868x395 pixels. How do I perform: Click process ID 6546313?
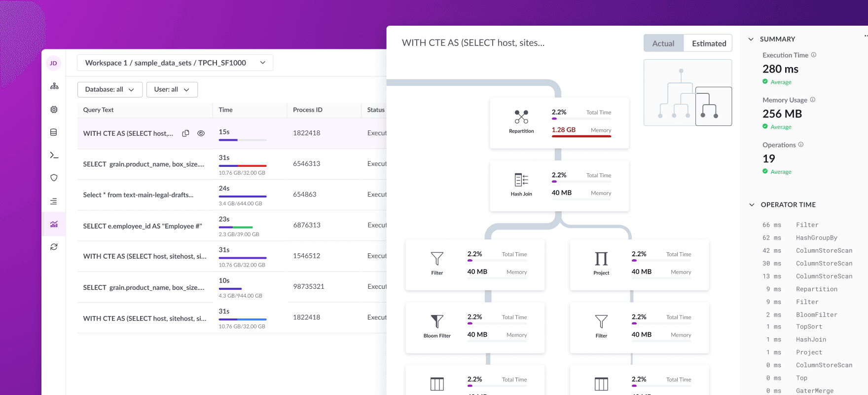(x=307, y=163)
